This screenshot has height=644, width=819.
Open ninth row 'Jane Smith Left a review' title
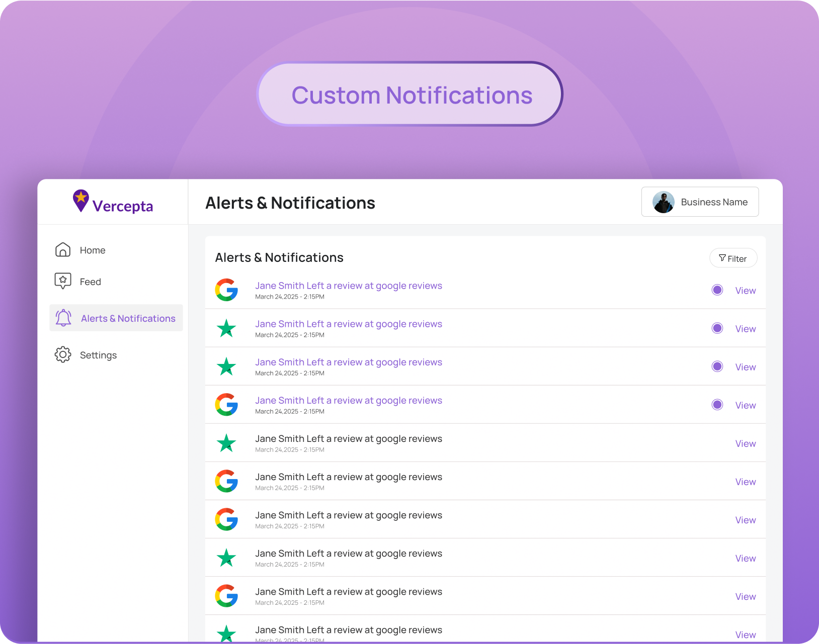[x=349, y=591]
